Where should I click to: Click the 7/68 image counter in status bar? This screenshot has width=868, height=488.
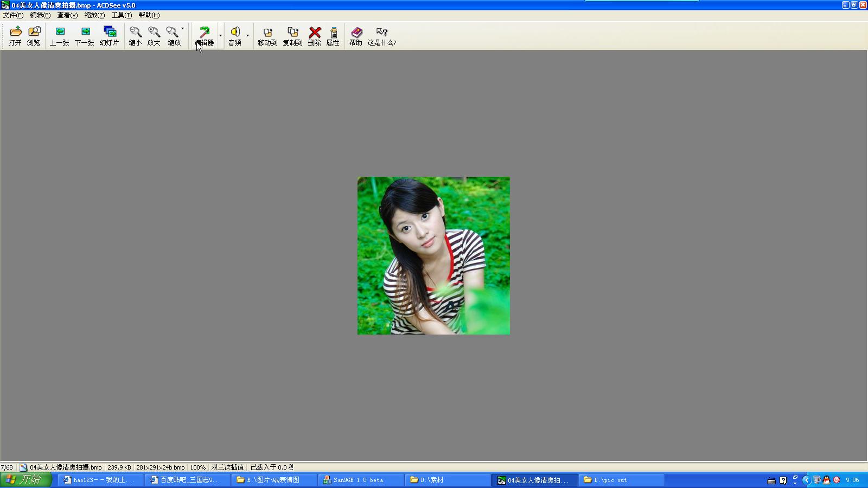(x=7, y=467)
